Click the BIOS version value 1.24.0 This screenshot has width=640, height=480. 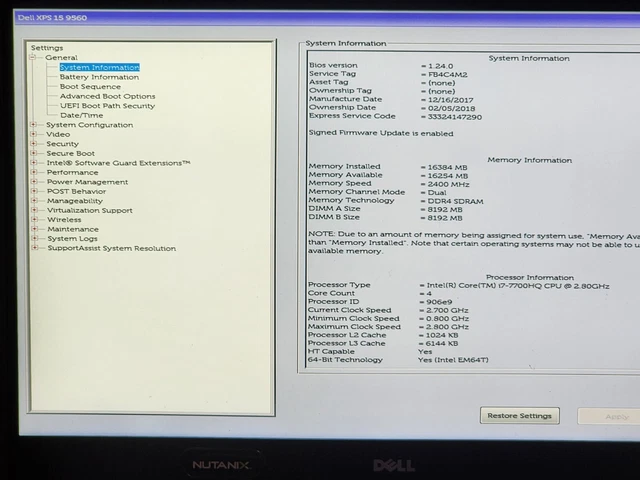[440, 66]
